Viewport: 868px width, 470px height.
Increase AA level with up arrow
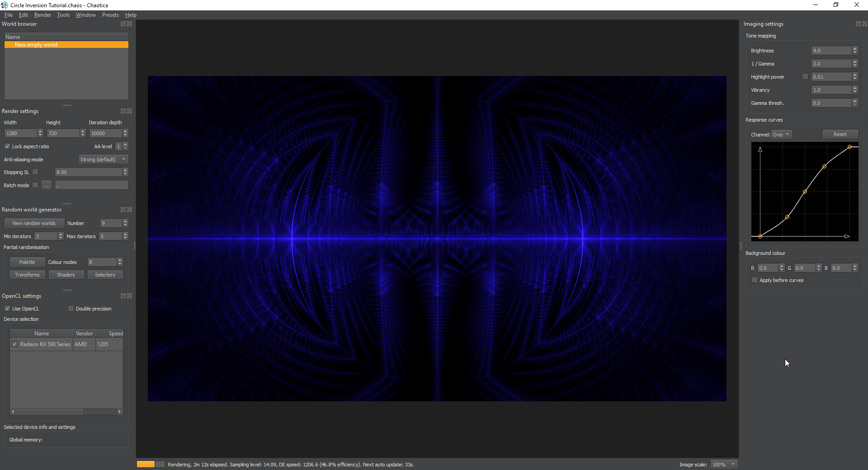coord(125,144)
